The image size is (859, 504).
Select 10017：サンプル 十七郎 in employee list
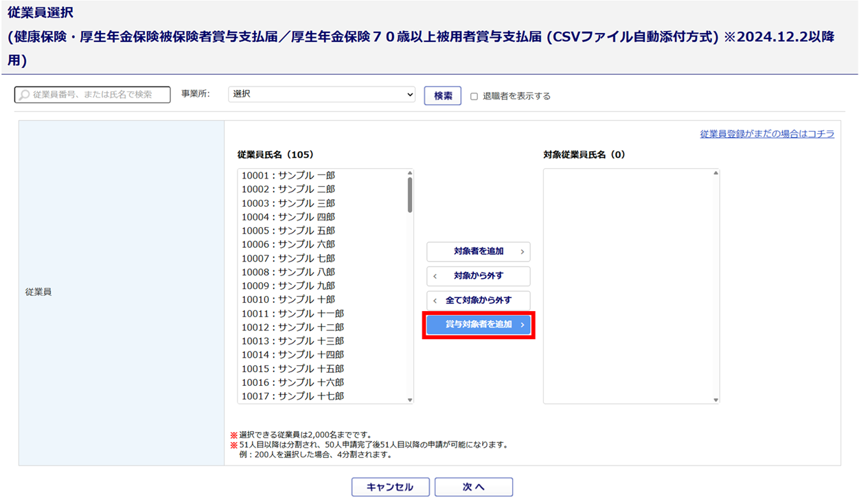pyautogui.click(x=322, y=396)
